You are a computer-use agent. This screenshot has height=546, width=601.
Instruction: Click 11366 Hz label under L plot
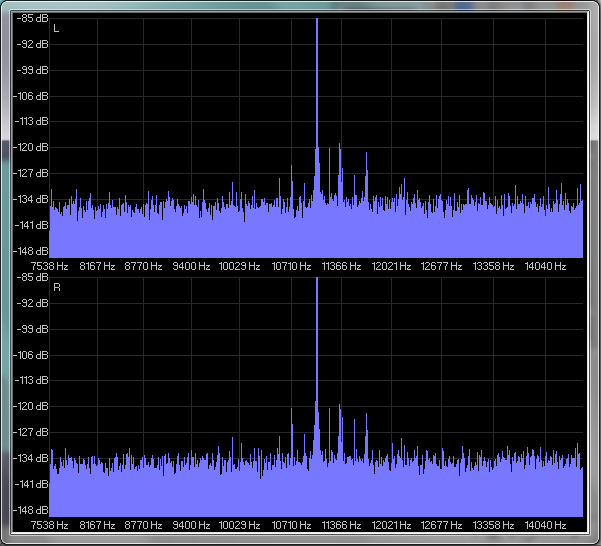pyautogui.click(x=342, y=266)
